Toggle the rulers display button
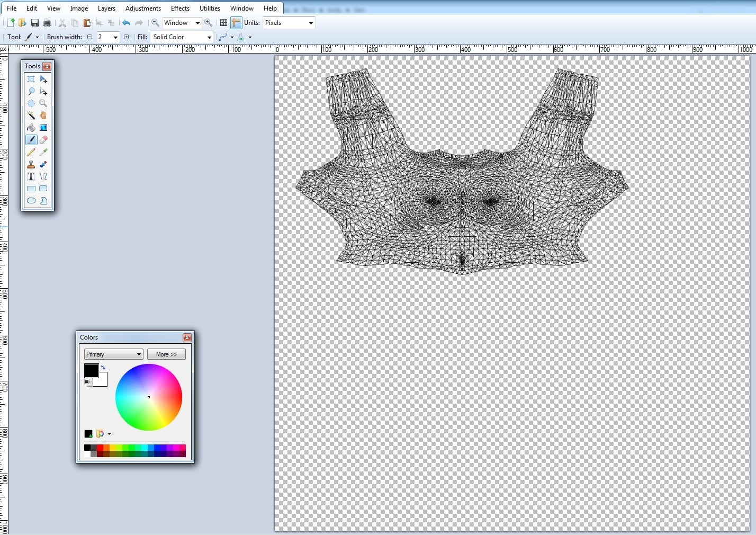 (236, 23)
